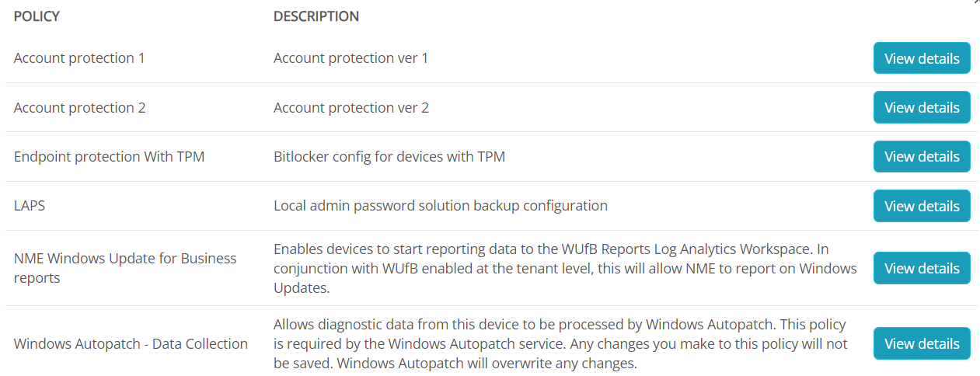Select Endpoint protection With TPM policy name
This screenshot has width=980, height=376.
coord(110,156)
